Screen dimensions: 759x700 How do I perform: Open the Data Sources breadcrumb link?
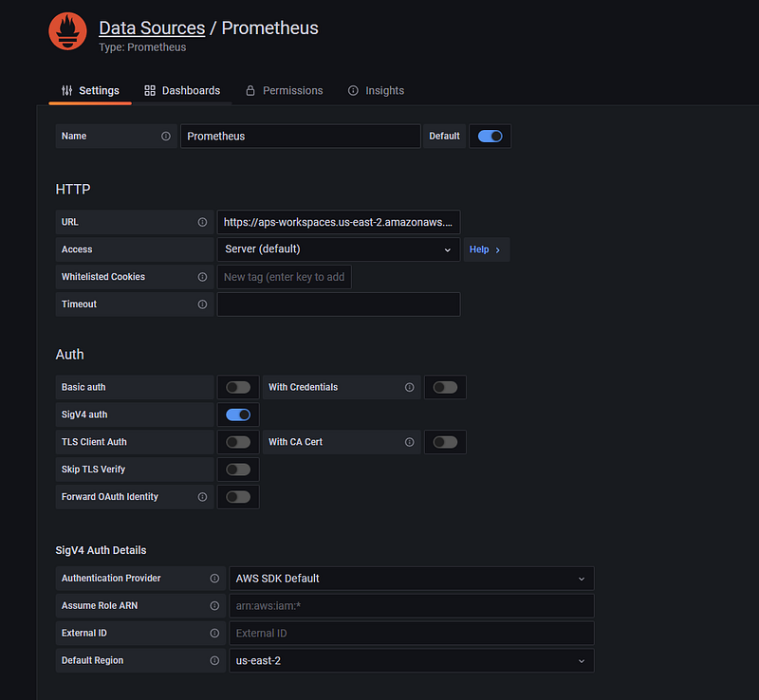(x=152, y=28)
